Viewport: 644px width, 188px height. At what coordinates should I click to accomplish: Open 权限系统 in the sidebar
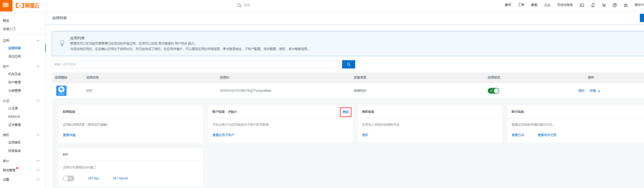coord(15,151)
